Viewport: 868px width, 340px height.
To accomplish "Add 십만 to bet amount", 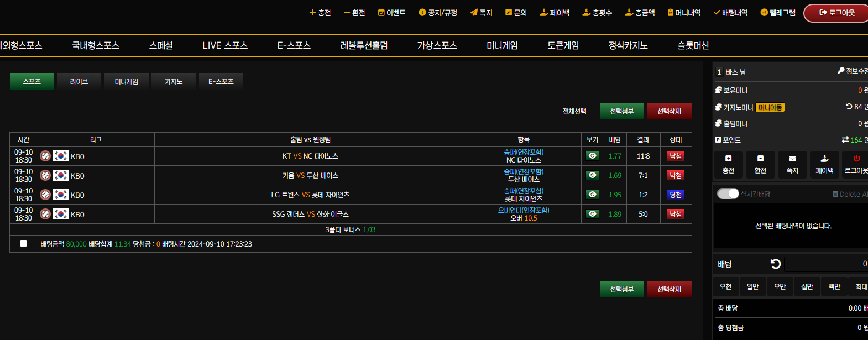I will tap(807, 286).
